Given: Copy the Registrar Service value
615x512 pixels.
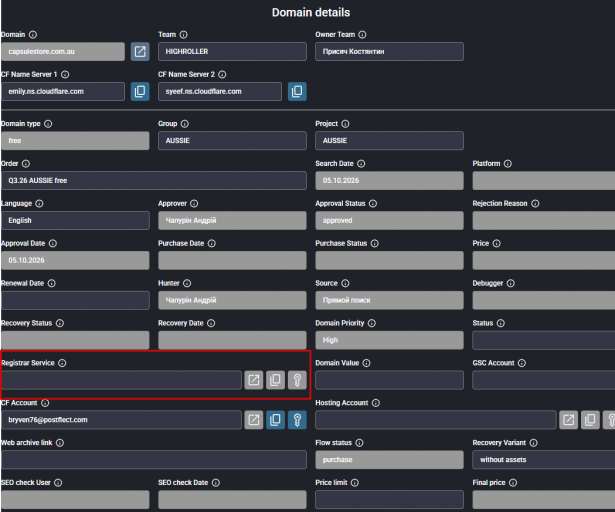Looking at the screenshot, I should coord(275,380).
